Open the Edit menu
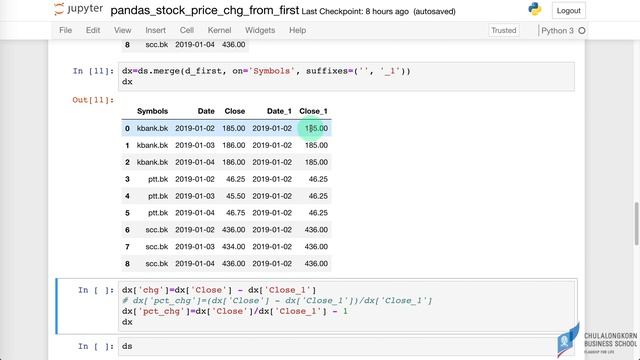 [93, 30]
